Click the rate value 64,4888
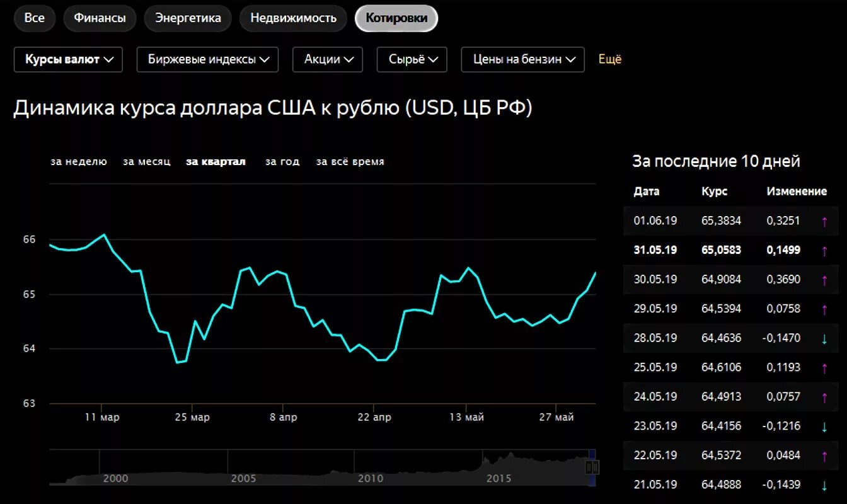847x504 pixels. (721, 484)
